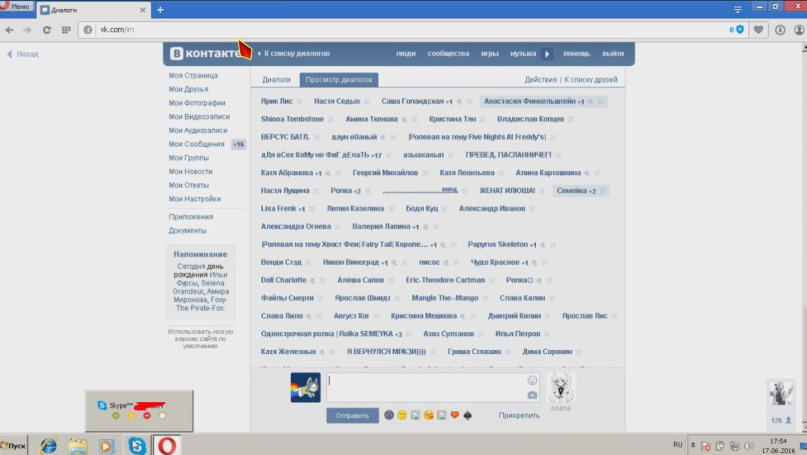Open the Азиз Султанов dialog
807x455 pixels.
coord(448,334)
